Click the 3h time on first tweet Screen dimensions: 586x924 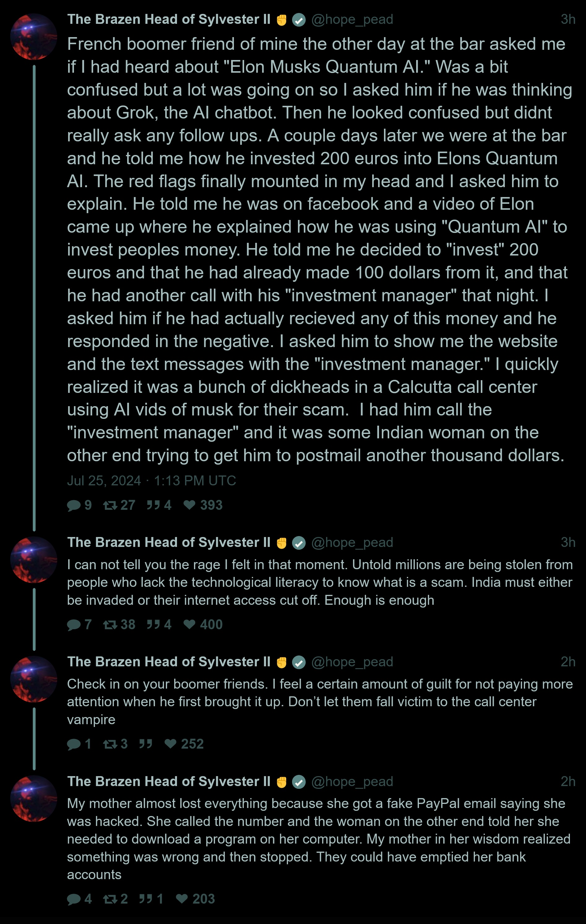coord(568,19)
